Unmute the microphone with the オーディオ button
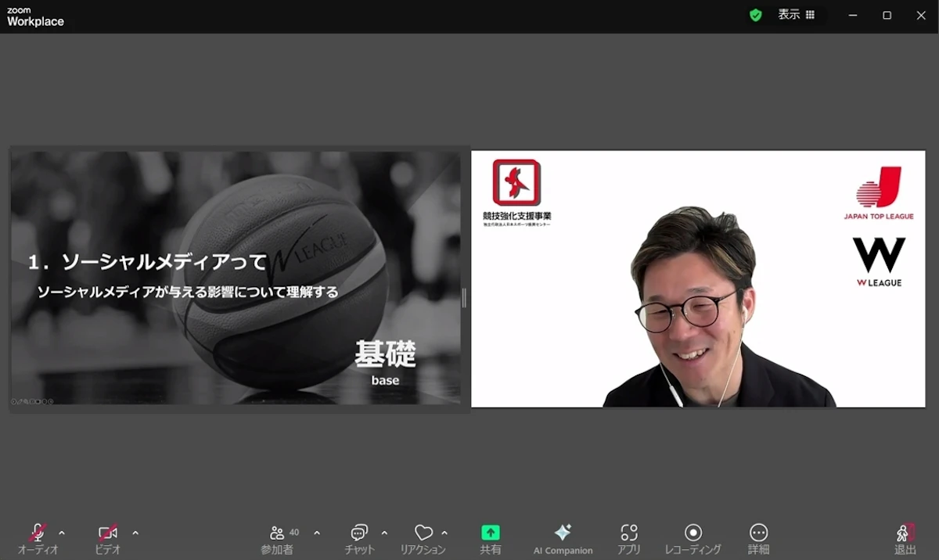Image resolution: width=939 pixels, height=560 pixels. (x=38, y=533)
